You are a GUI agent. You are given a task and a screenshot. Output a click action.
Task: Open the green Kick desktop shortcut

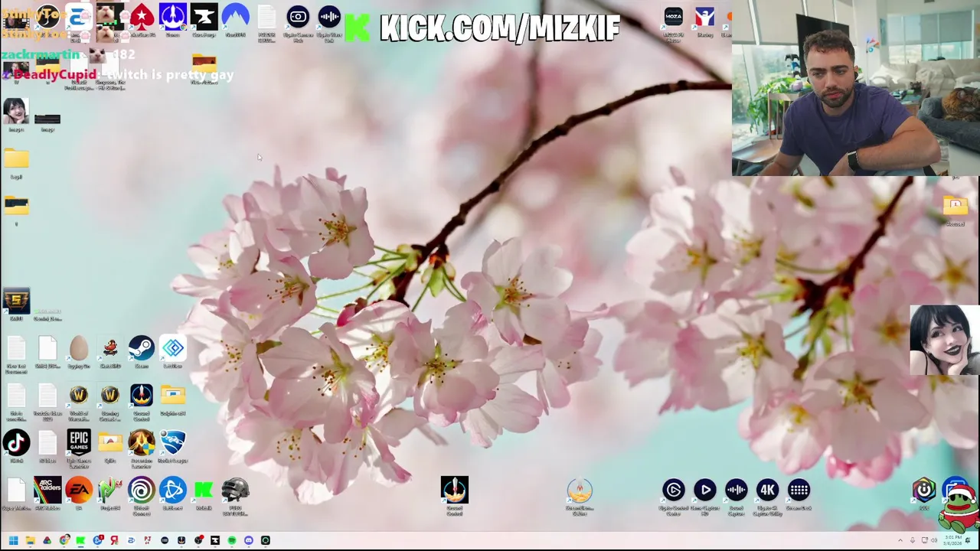point(204,490)
